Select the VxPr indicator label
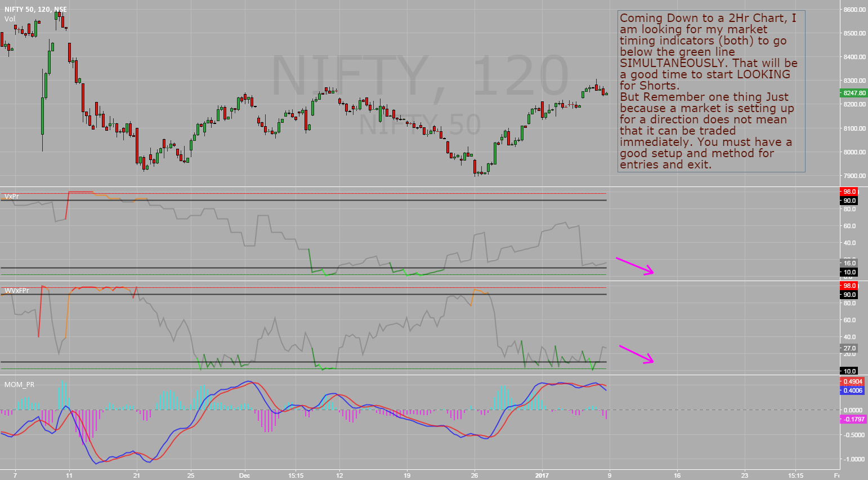The width and height of the screenshot is (868, 480). click(10, 197)
